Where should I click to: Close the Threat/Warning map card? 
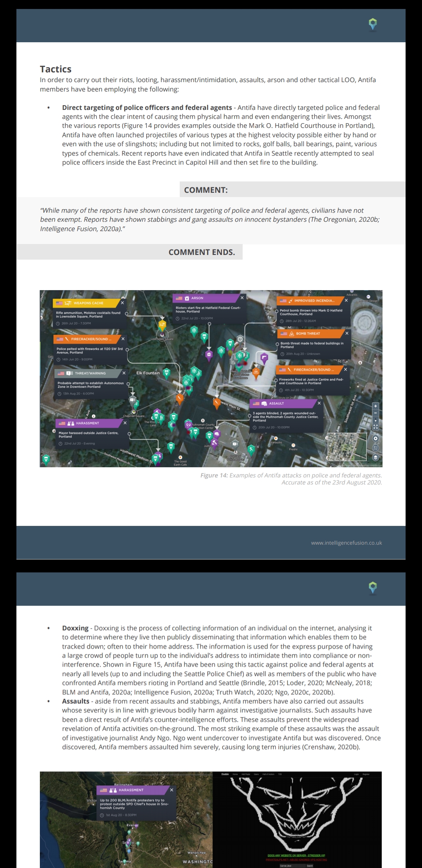[124, 373]
